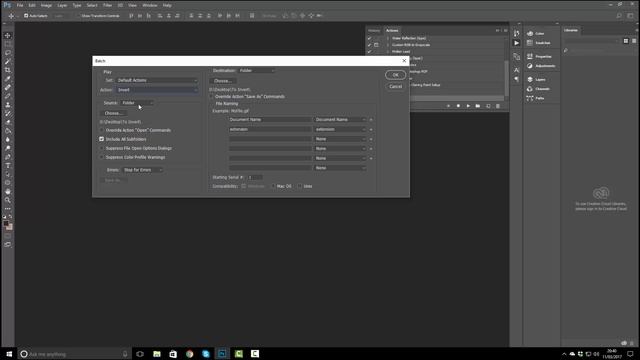Enable Suppress File Open Options Dialogs
The height and width of the screenshot is (360, 640).
click(x=102, y=148)
